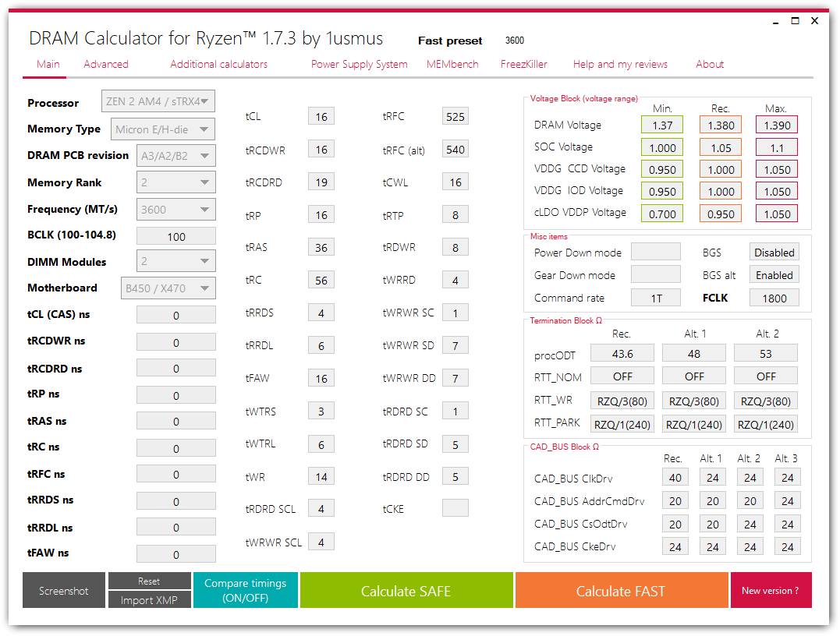The image size is (840, 636).
Task: Close the DRAM Calculator window
Action: point(815,21)
